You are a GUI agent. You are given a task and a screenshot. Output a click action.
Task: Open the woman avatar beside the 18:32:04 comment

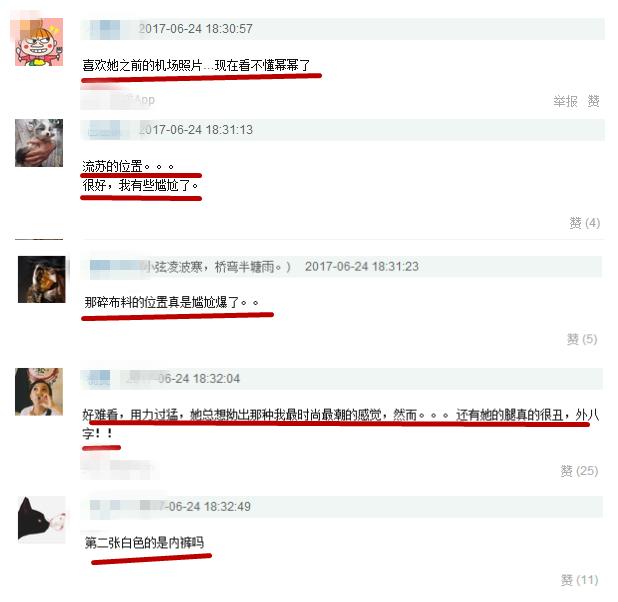coord(39,392)
